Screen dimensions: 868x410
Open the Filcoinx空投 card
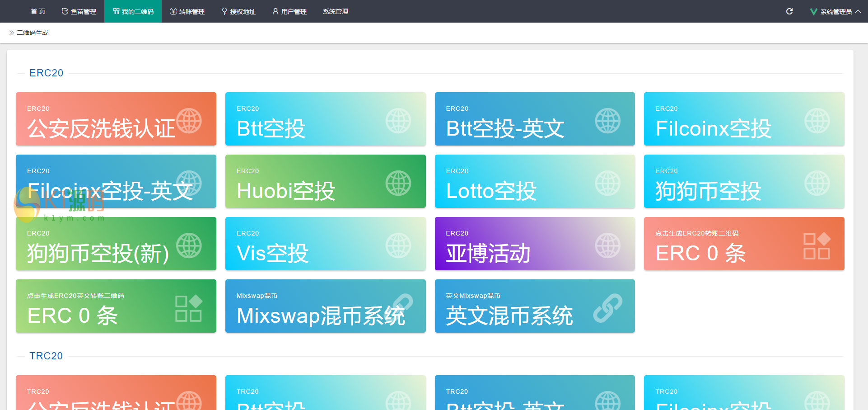(743, 119)
